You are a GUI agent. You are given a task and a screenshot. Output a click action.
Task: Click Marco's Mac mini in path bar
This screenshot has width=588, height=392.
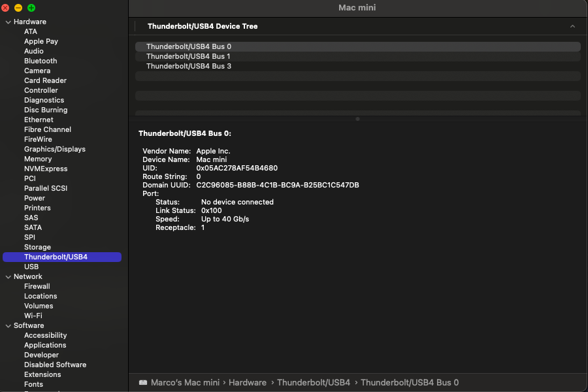pyautogui.click(x=185, y=383)
